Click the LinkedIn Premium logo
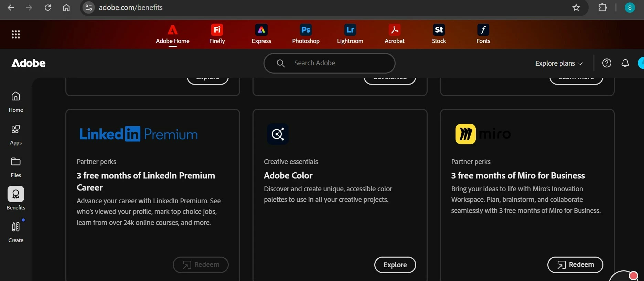Viewport: 644px width, 281px height. (x=138, y=134)
